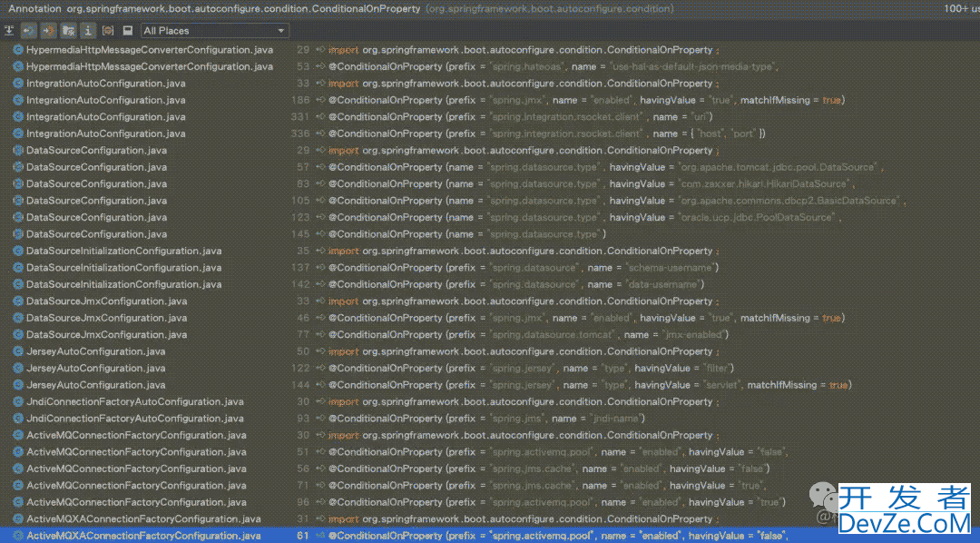Click the preview usages bracket icon

(x=107, y=31)
